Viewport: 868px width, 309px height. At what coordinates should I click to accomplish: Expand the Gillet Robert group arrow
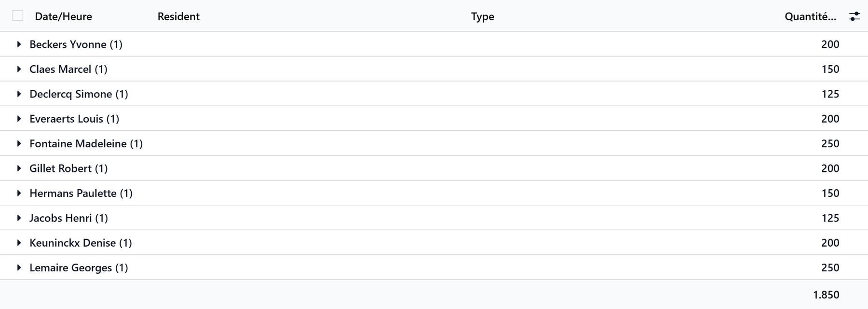[19, 168]
